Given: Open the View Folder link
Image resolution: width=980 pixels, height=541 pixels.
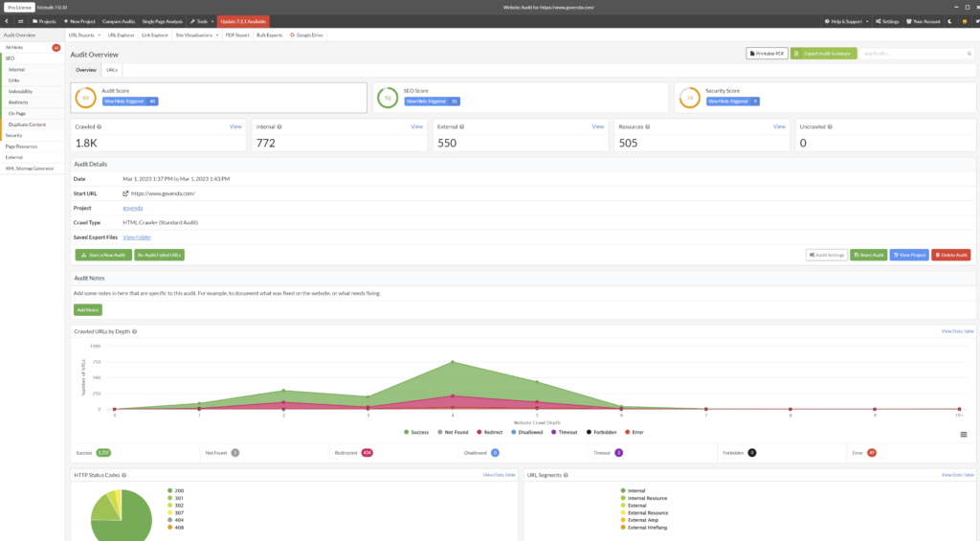Looking at the screenshot, I should pos(137,237).
